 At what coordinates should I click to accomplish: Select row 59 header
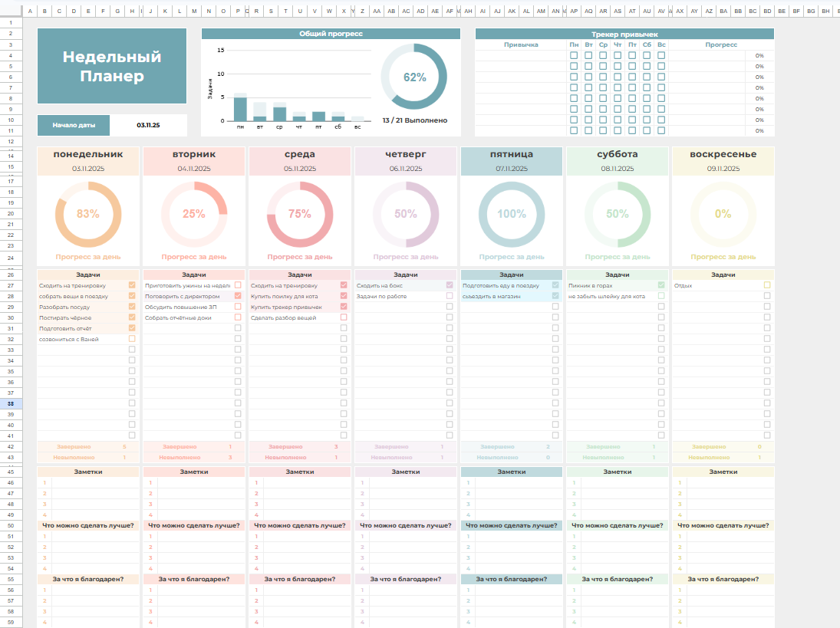click(11, 622)
